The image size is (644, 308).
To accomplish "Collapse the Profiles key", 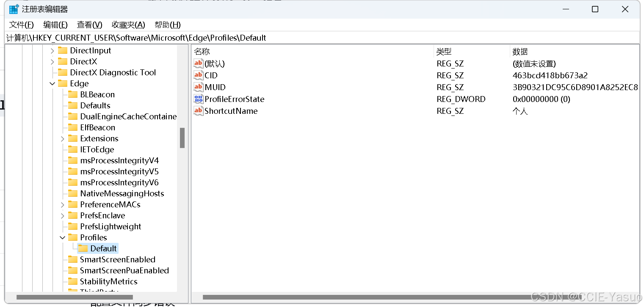I will pyautogui.click(x=63, y=238).
